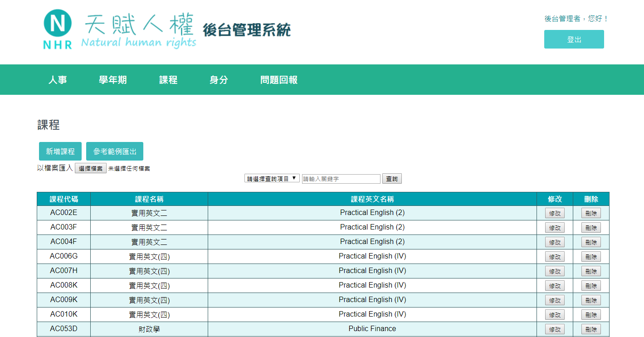Click the 新增課程 button
This screenshot has width=644, height=337.
coord(60,151)
